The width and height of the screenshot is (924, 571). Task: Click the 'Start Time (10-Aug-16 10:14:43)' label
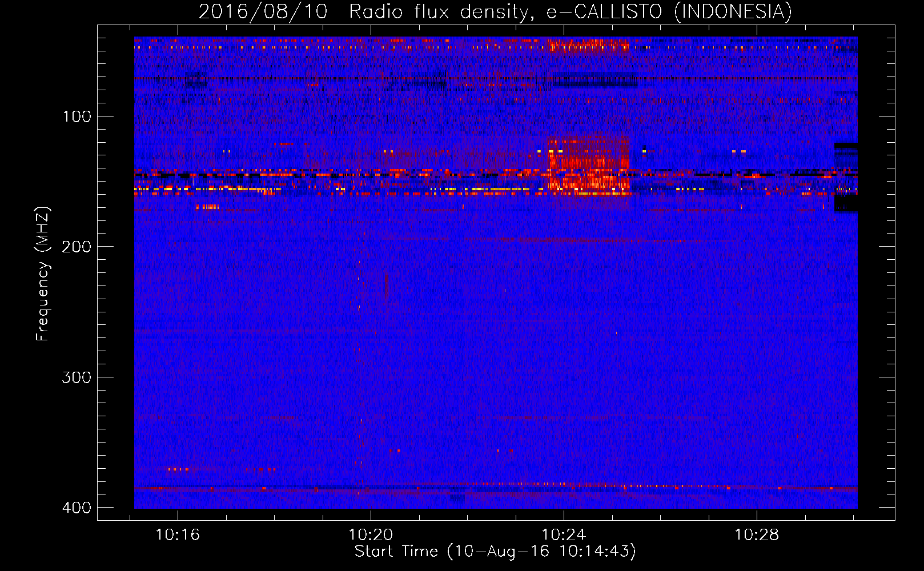tap(495, 552)
